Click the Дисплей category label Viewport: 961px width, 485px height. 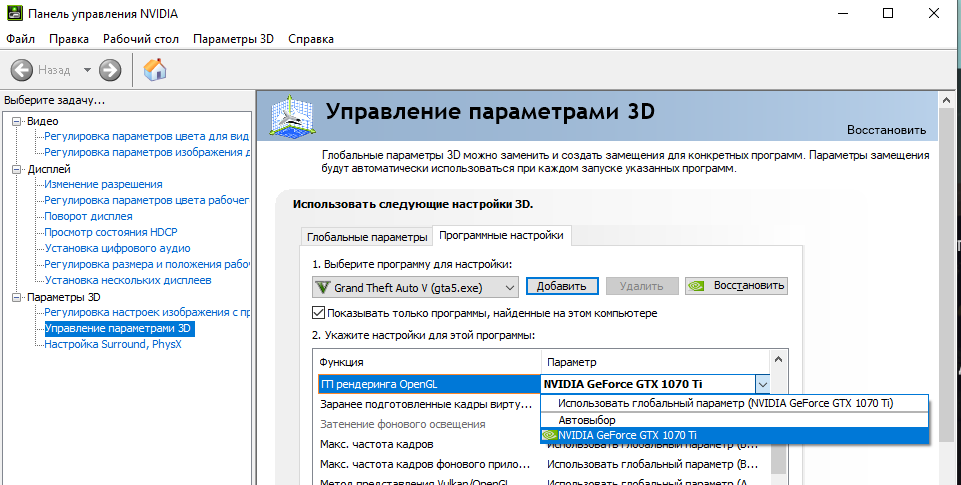click(x=49, y=169)
